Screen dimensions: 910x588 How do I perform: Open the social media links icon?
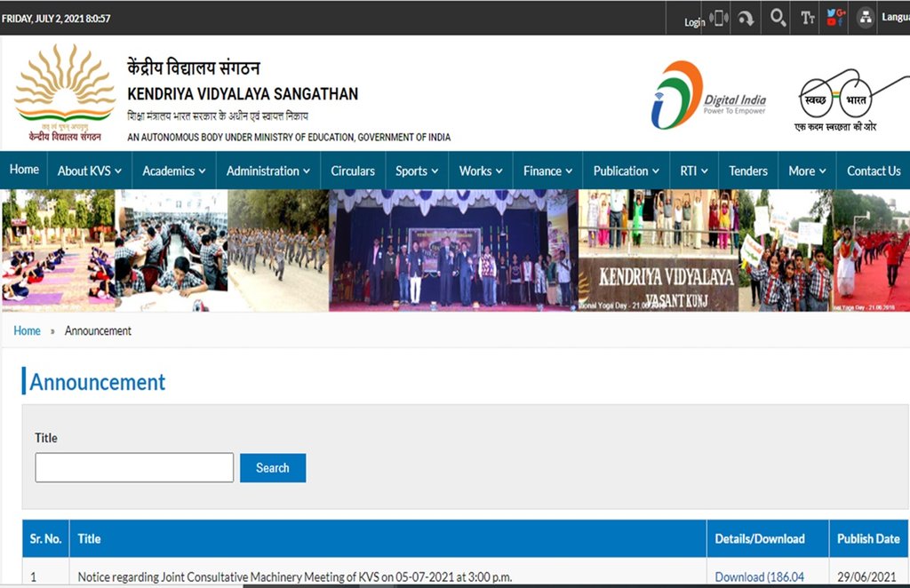[834, 18]
